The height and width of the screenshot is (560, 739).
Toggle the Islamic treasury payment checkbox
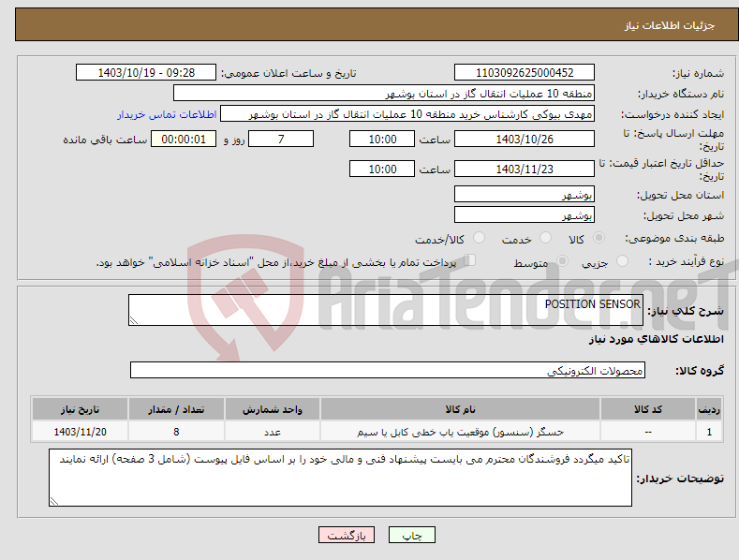469,260
